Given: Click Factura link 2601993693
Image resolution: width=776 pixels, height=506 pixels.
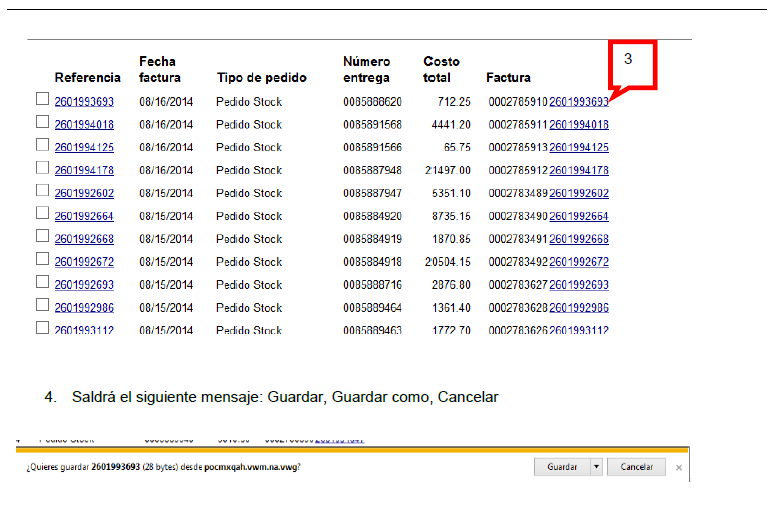Looking at the screenshot, I should coord(579,102).
